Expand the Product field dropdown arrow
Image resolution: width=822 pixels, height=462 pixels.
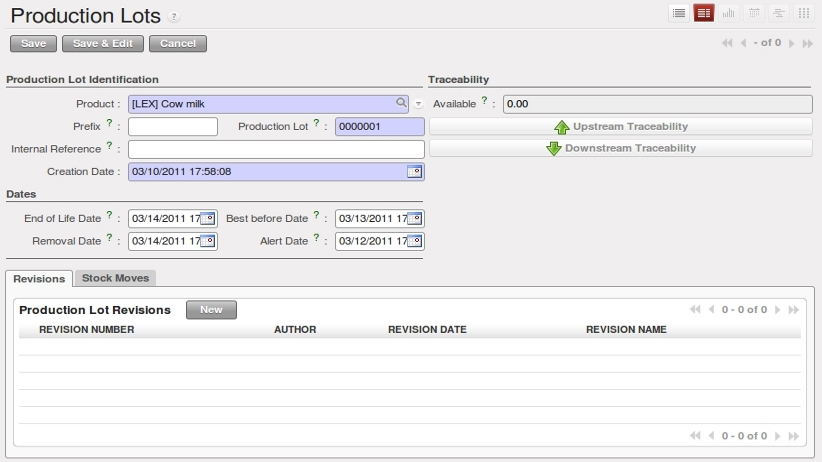[x=418, y=104]
